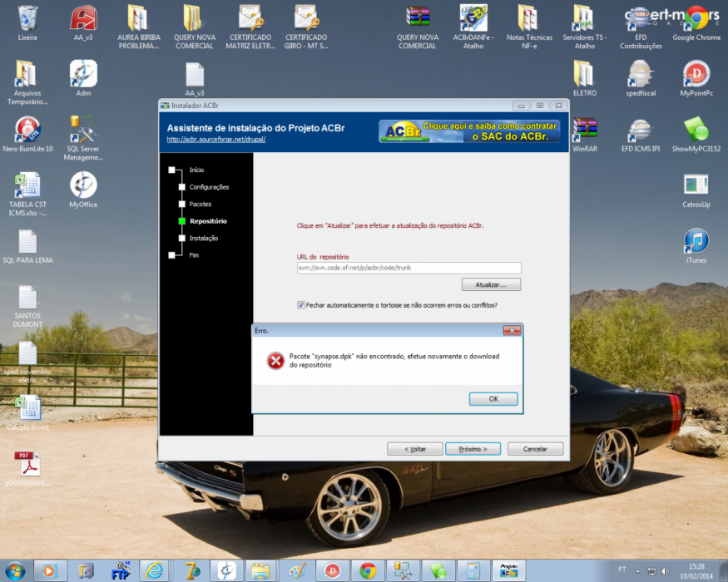Image resolution: width=728 pixels, height=582 pixels.
Task: Select the Lixeira recycle bin icon
Action: [x=27, y=23]
